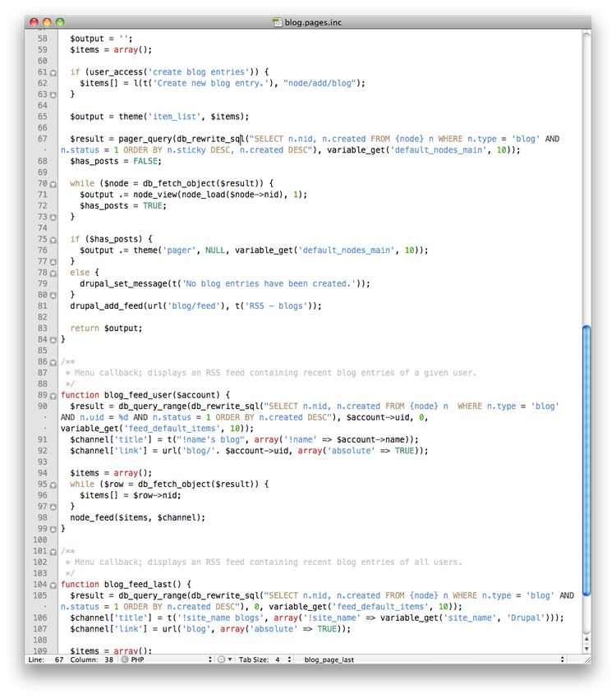The image size is (616, 698).
Task: Click the fold end marker at line 99
Action: [x=53, y=530]
